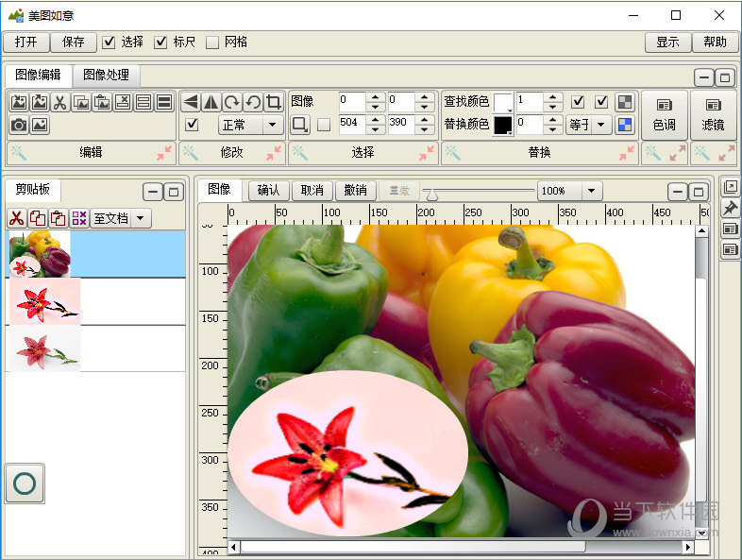Switch to the 图像处理 tab

tap(106, 76)
